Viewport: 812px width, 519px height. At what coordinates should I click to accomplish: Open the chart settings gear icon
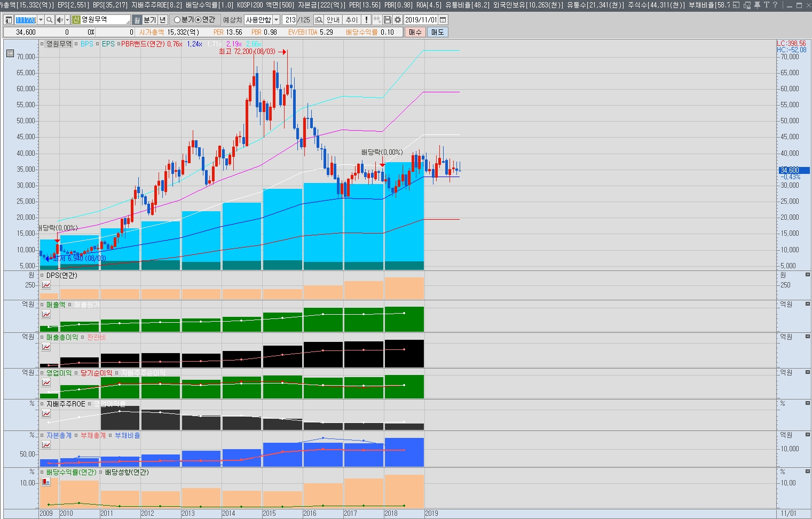coord(398,20)
